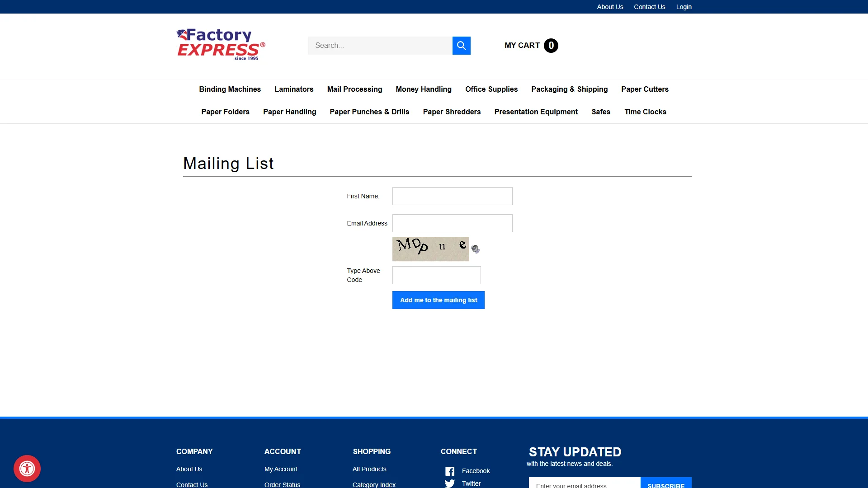
Task: Click the Facebook logo icon
Action: tap(450, 471)
